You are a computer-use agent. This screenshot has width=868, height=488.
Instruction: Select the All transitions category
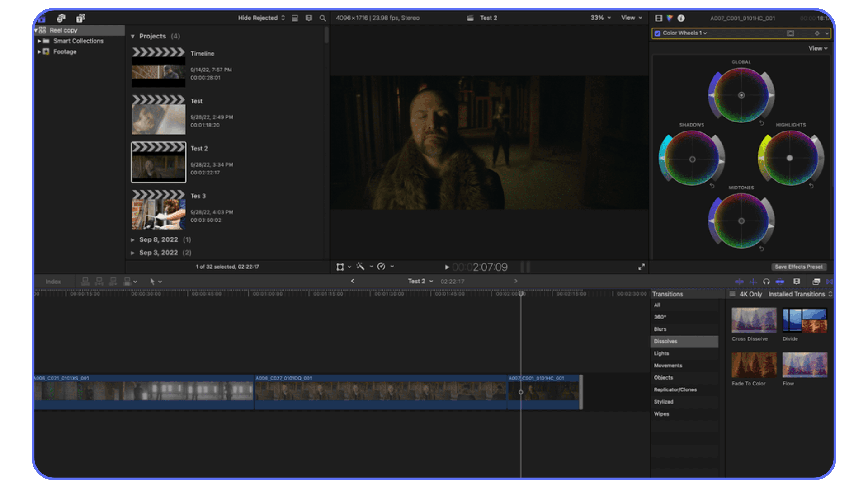click(x=684, y=305)
